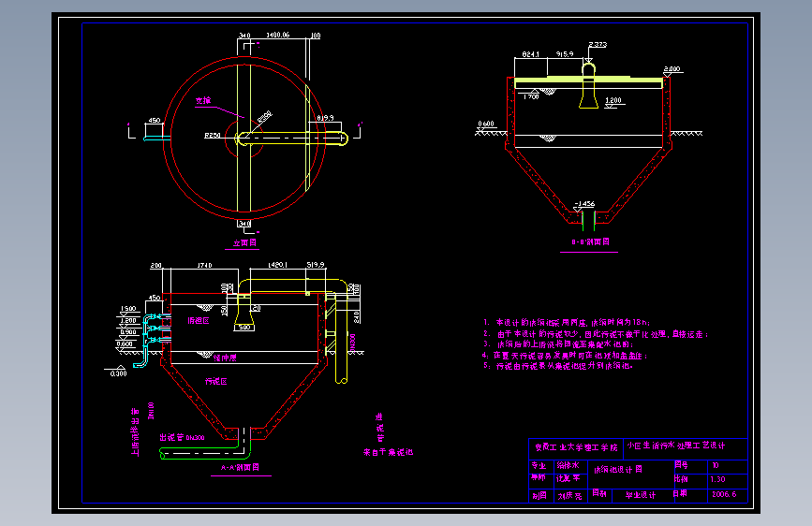
Task: Select design note line 5
Action: (558, 366)
